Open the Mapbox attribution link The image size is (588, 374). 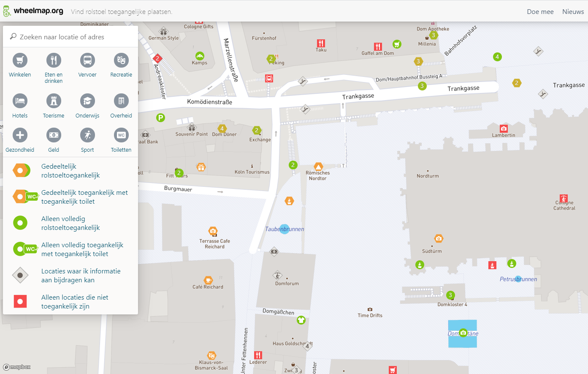pyautogui.click(x=17, y=367)
